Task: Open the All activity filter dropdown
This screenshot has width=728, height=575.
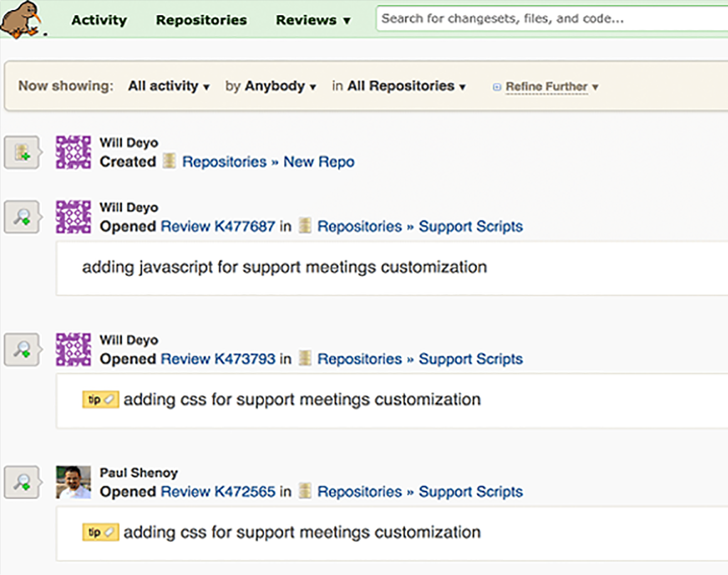Action: (x=168, y=86)
